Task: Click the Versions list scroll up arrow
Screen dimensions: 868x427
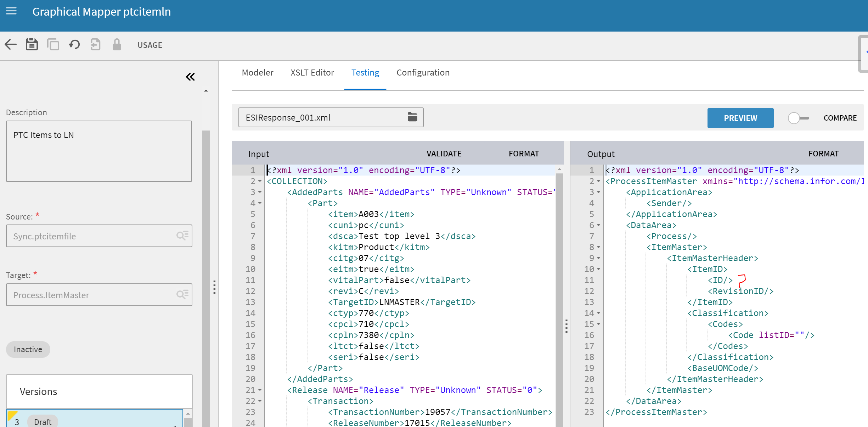Action: pyautogui.click(x=188, y=414)
